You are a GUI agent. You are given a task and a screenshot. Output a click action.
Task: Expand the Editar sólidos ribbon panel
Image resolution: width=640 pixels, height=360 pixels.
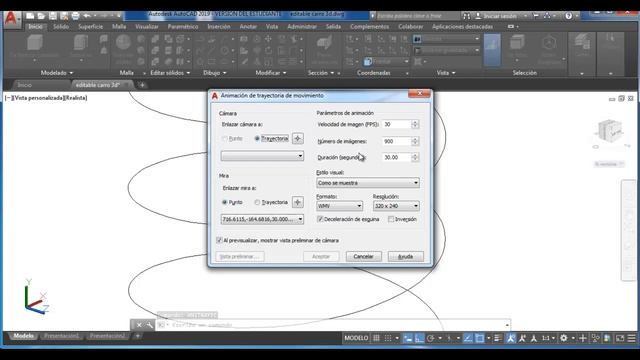[170, 73]
